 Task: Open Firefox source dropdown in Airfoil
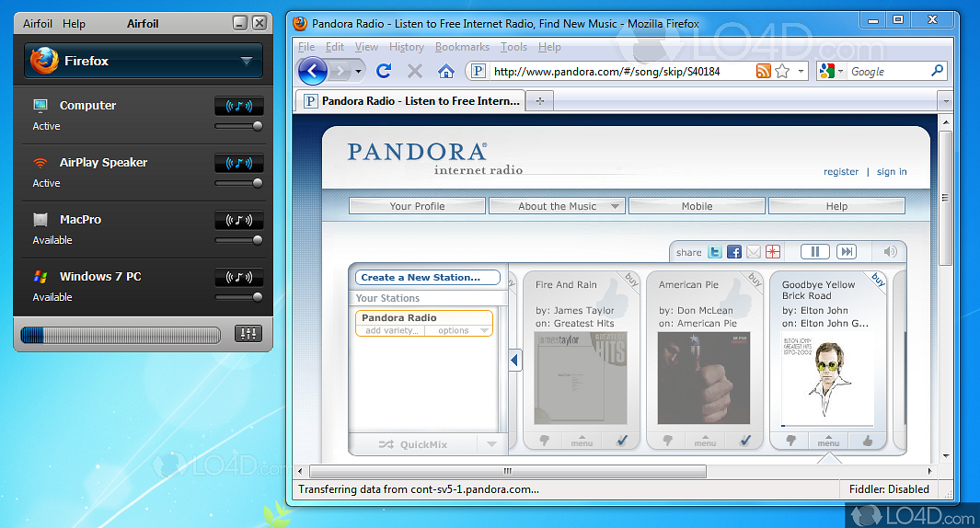(144, 61)
